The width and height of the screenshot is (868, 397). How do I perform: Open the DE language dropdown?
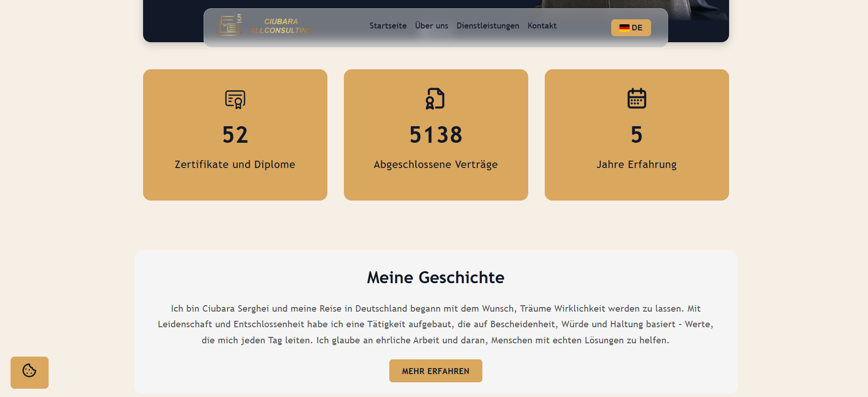point(631,28)
